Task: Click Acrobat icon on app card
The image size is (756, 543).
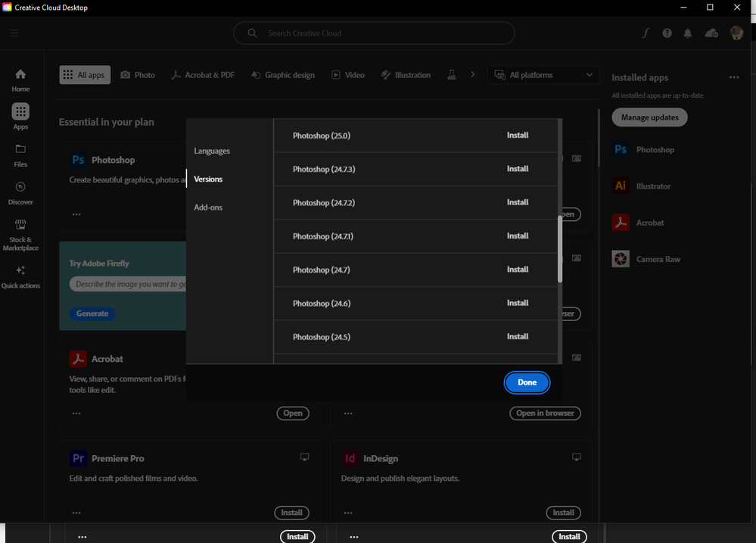Action: pos(78,359)
